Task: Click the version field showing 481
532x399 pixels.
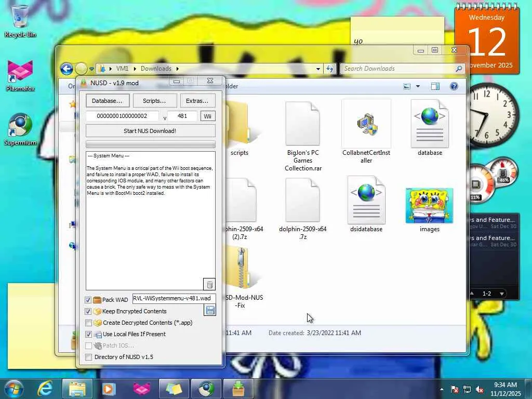Action: [182, 116]
